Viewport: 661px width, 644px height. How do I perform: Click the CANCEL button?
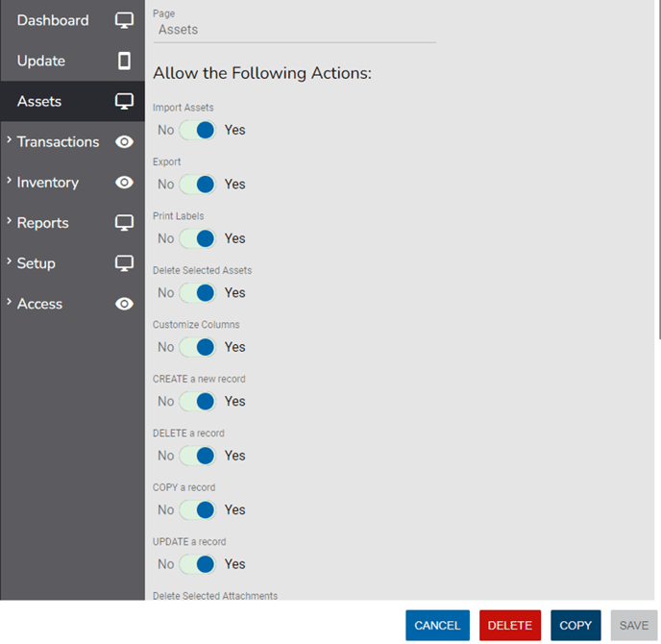click(x=437, y=625)
